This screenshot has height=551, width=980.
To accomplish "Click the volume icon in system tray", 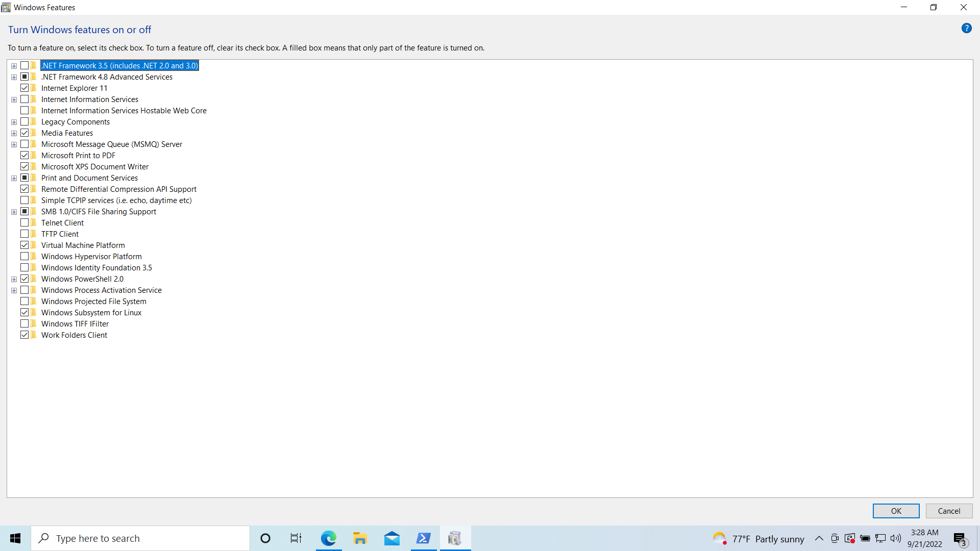I will (896, 538).
